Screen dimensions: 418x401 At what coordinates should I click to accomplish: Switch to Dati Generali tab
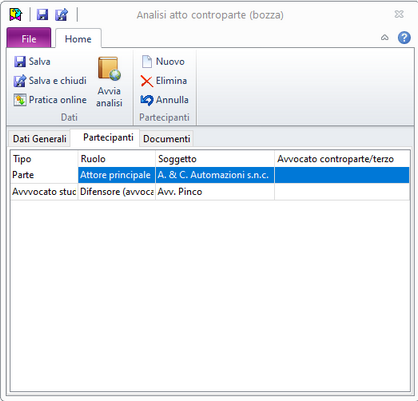pos(40,139)
